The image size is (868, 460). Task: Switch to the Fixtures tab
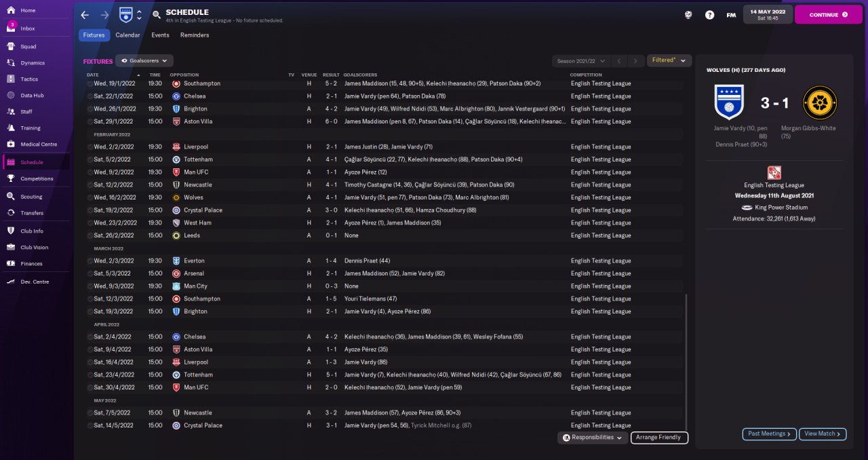(94, 35)
